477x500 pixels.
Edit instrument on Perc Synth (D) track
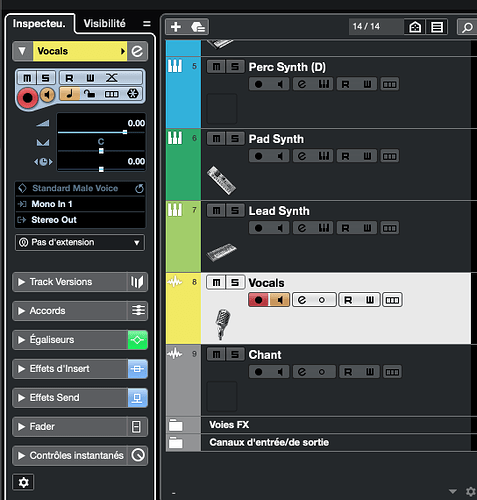tap(323, 84)
